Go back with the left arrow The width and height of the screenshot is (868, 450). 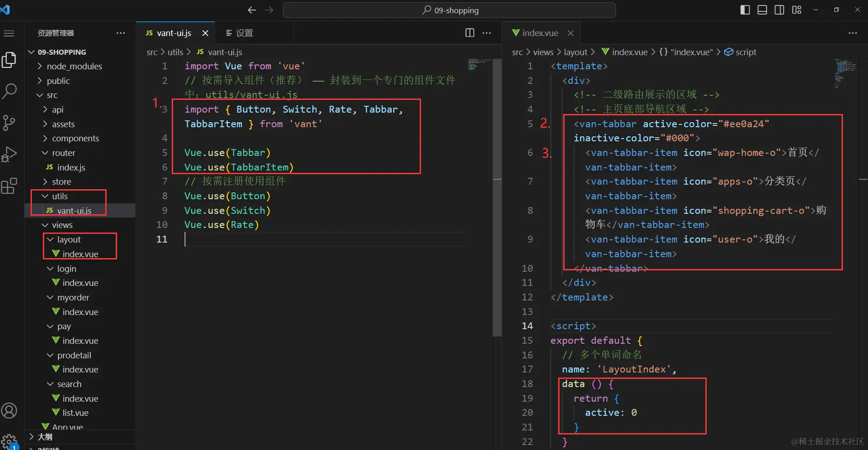coord(252,10)
